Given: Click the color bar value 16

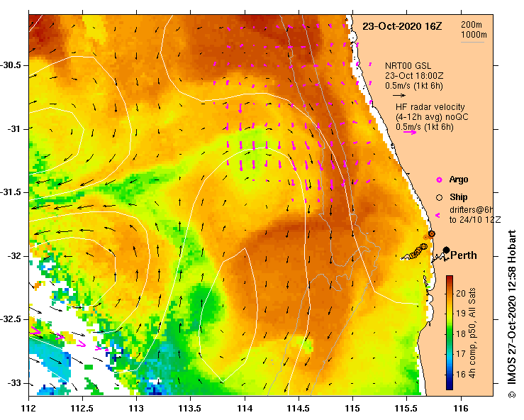Looking at the screenshot, I should (x=461, y=374).
